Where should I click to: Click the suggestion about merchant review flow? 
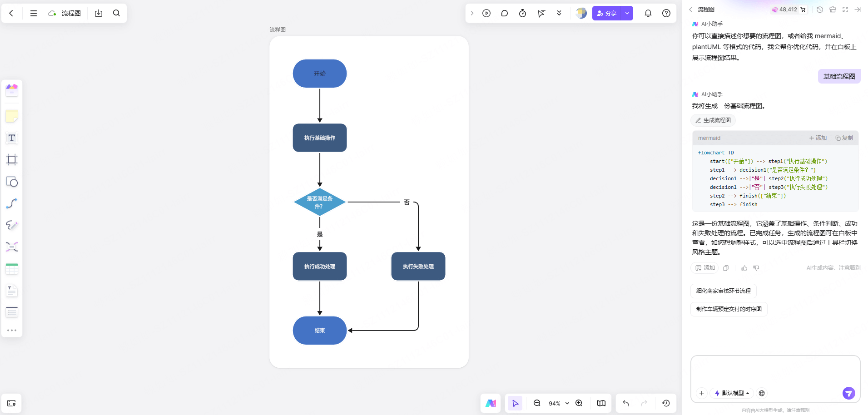click(723, 291)
